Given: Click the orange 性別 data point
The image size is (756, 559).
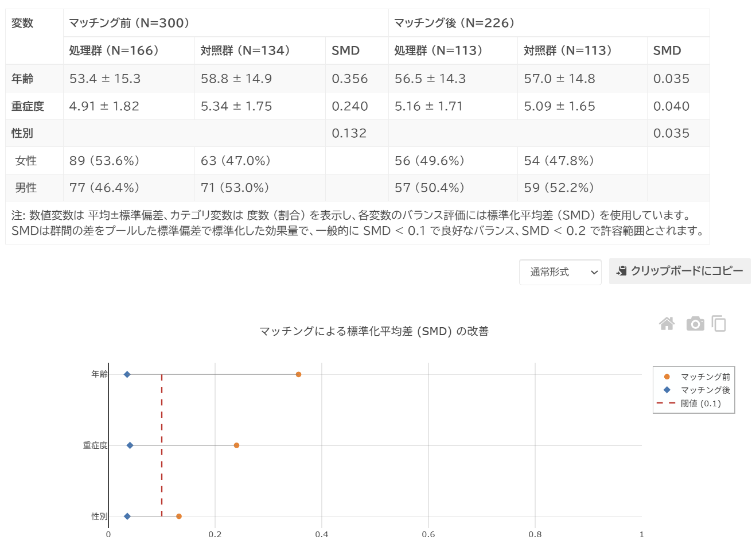Looking at the screenshot, I should tap(179, 517).
